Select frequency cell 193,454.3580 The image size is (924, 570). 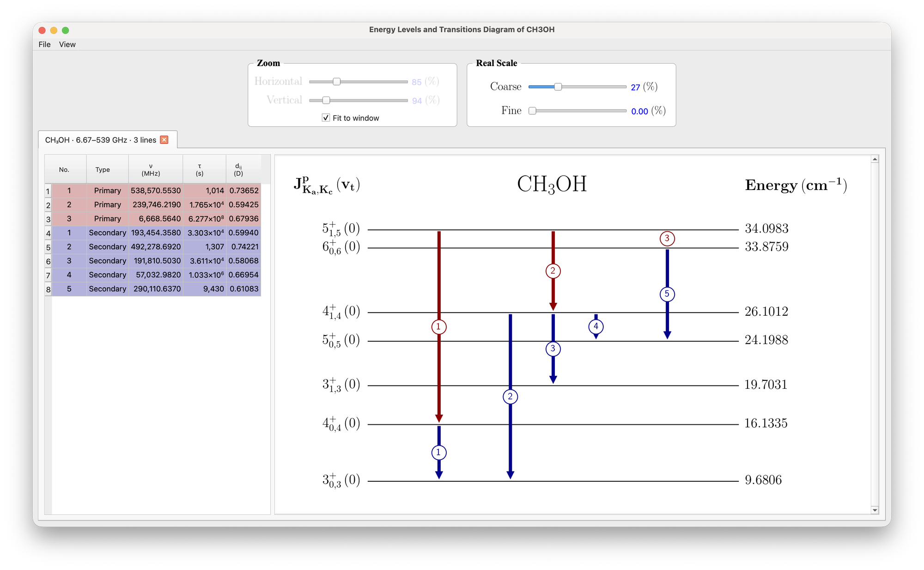click(156, 233)
